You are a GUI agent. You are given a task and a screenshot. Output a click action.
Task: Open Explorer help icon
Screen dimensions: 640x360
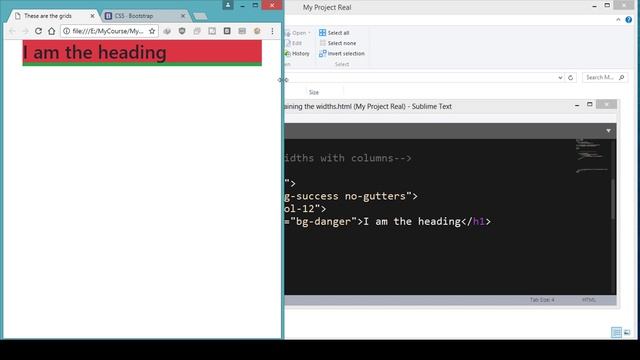(629, 20)
